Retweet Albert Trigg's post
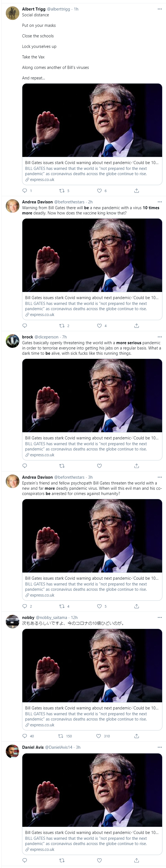Viewport: 166px width, 868px height. click(62, 191)
